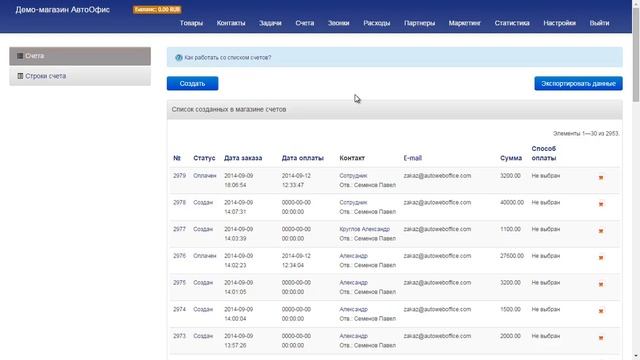Click sum 40000.00 in row 2978
The height and width of the screenshot is (360, 640).
[512, 202]
